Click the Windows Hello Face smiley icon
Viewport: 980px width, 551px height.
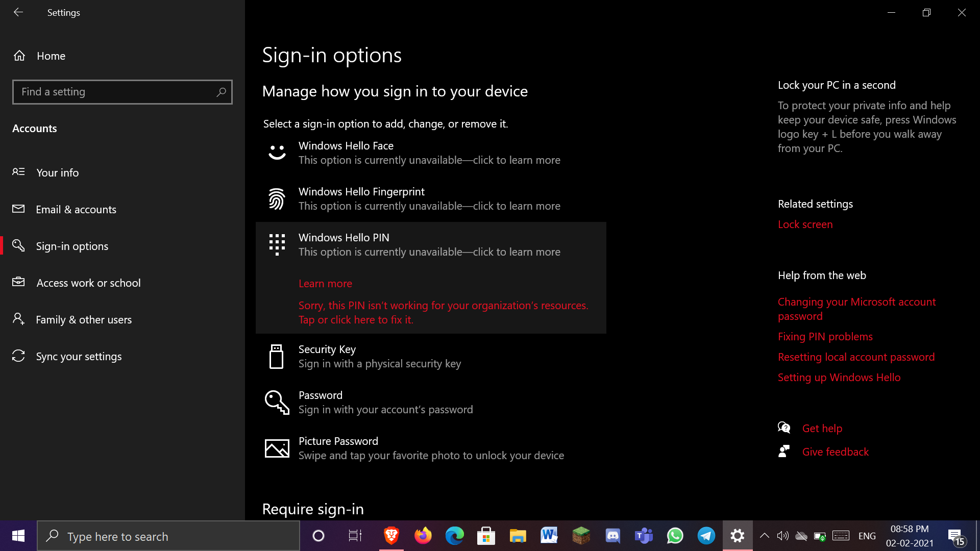277,152
